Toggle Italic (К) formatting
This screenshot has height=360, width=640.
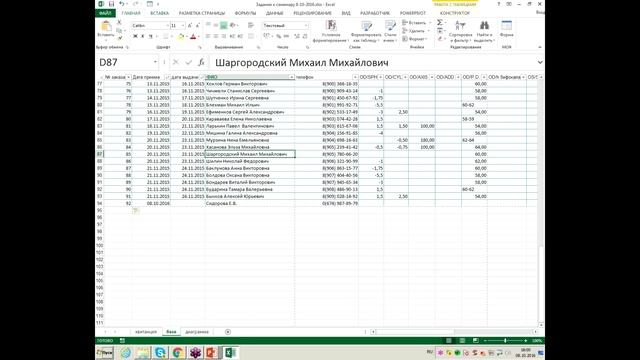[142, 36]
